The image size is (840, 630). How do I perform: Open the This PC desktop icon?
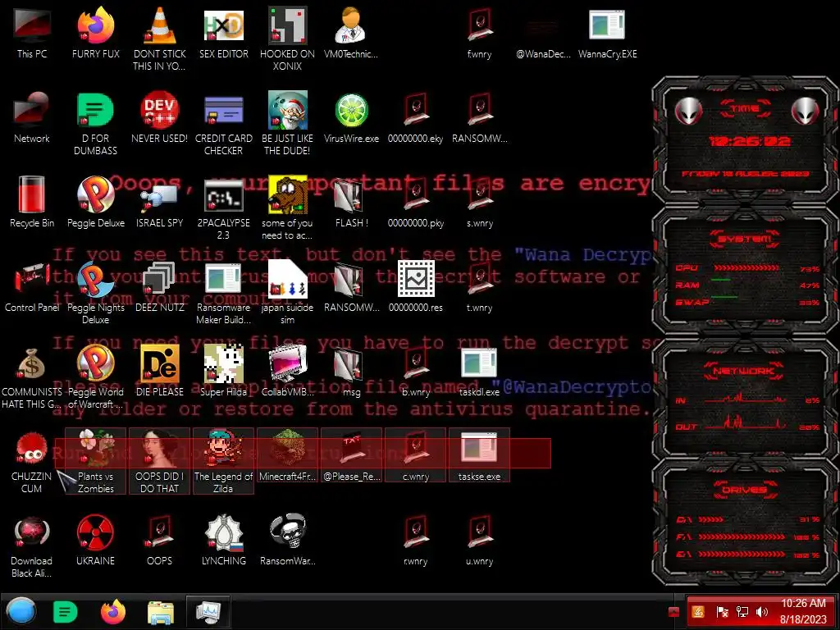(x=32, y=33)
